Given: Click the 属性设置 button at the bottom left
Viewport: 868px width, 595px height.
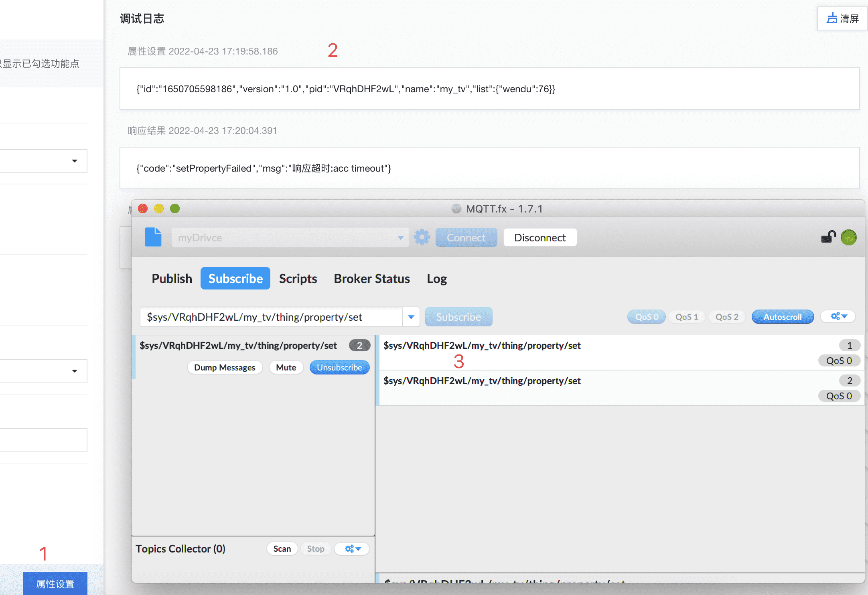Looking at the screenshot, I should pos(55,583).
